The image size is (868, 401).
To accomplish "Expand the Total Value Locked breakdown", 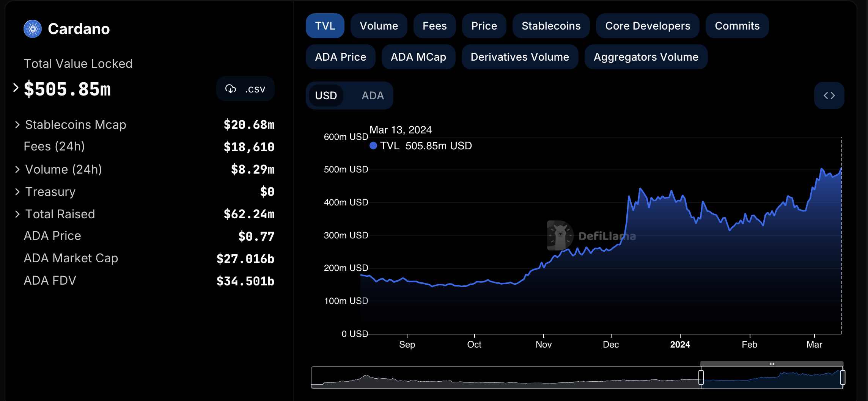I will pyautogui.click(x=16, y=88).
